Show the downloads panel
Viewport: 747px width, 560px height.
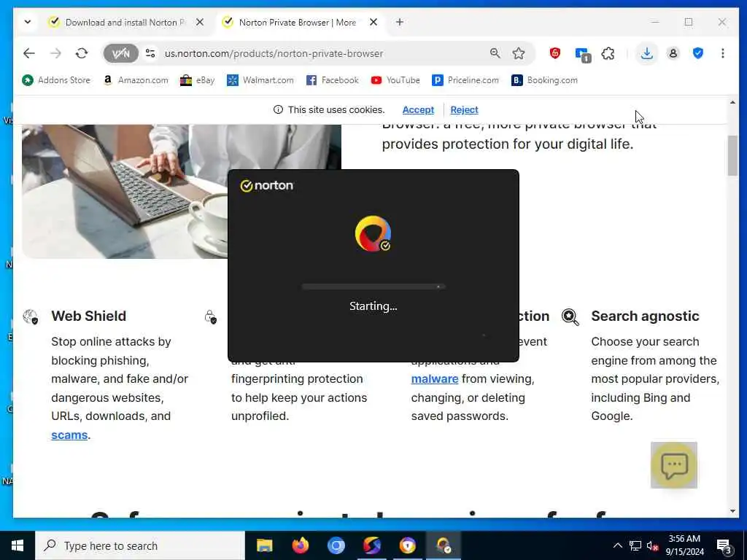tap(646, 53)
